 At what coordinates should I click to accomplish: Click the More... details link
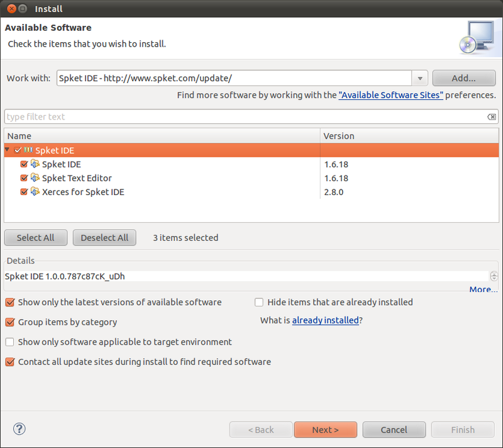coord(484,289)
